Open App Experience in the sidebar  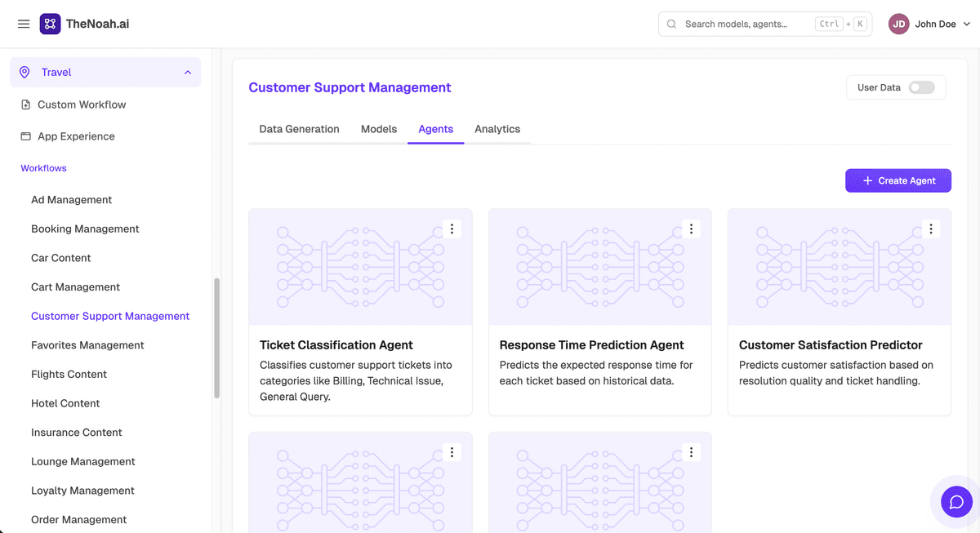pos(76,136)
